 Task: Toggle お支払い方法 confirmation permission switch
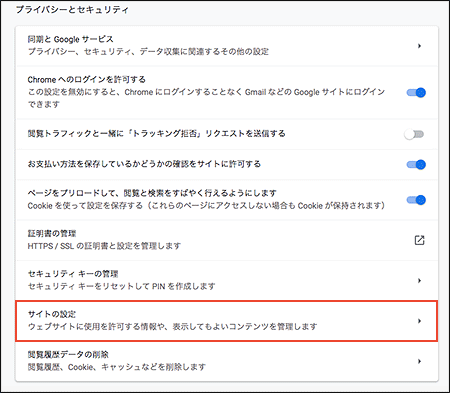(x=416, y=164)
